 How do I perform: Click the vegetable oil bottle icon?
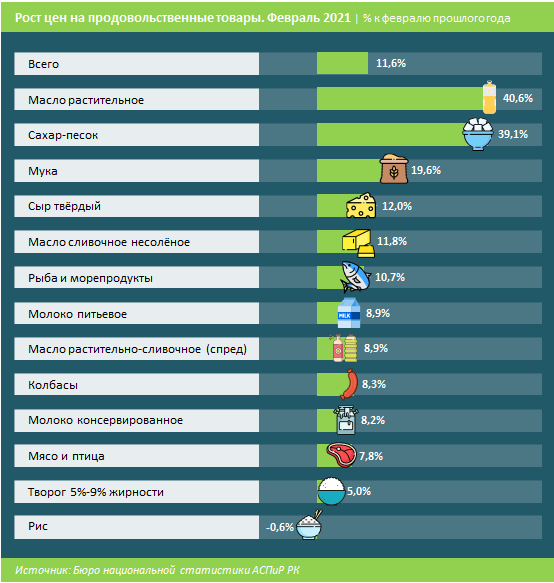point(489,97)
